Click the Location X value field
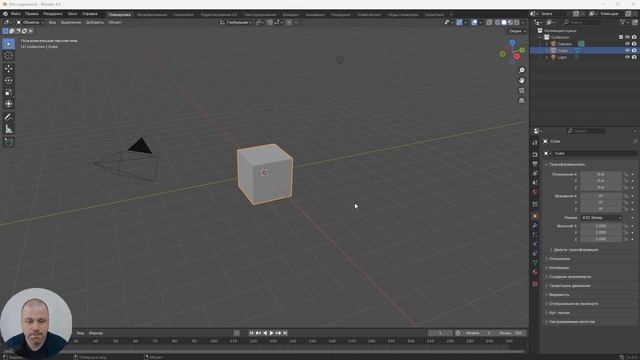 click(x=601, y=174)
